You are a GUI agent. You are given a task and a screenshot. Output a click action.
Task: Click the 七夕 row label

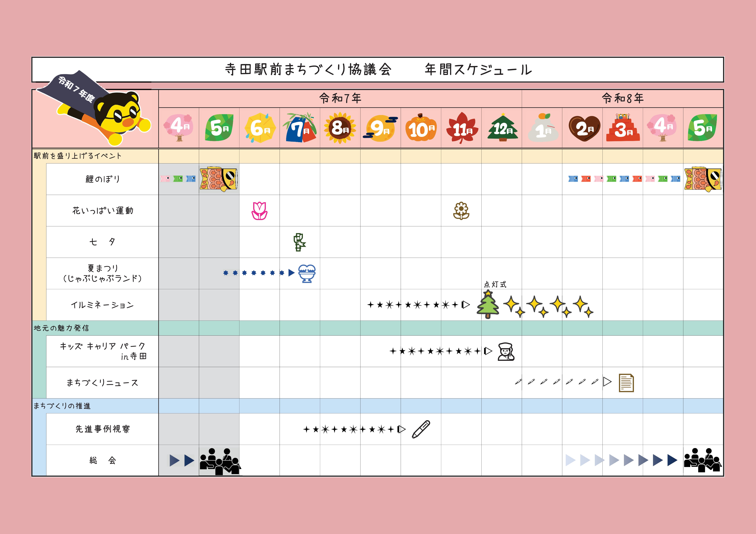tap(102, 242)
